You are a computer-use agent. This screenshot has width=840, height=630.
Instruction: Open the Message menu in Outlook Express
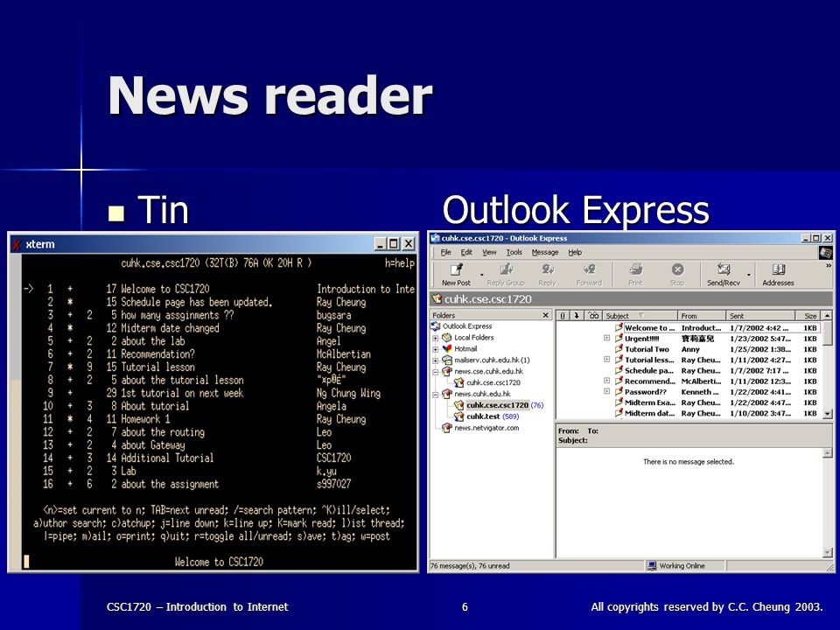point(545,252)
